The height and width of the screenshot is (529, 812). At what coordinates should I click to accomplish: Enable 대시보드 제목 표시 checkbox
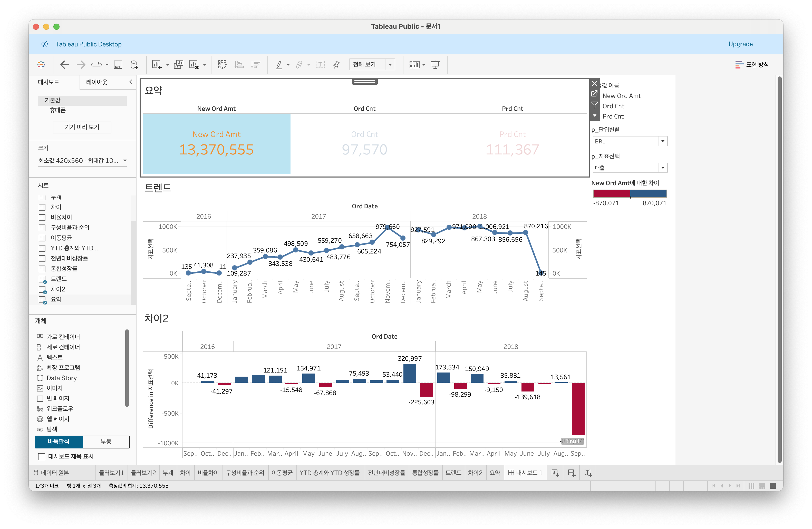click(42, 456)
